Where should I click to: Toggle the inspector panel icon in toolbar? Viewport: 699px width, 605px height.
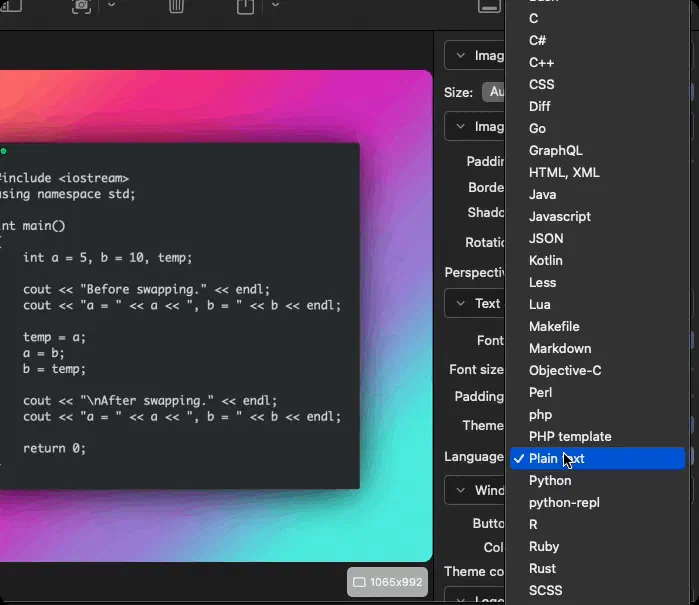pyautogui.click(x=489, y=6)
